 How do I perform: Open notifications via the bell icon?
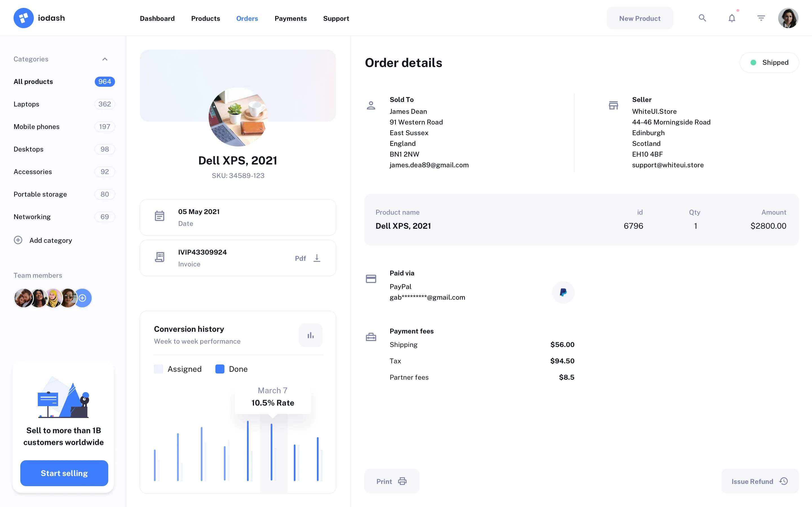click(731, 18)
